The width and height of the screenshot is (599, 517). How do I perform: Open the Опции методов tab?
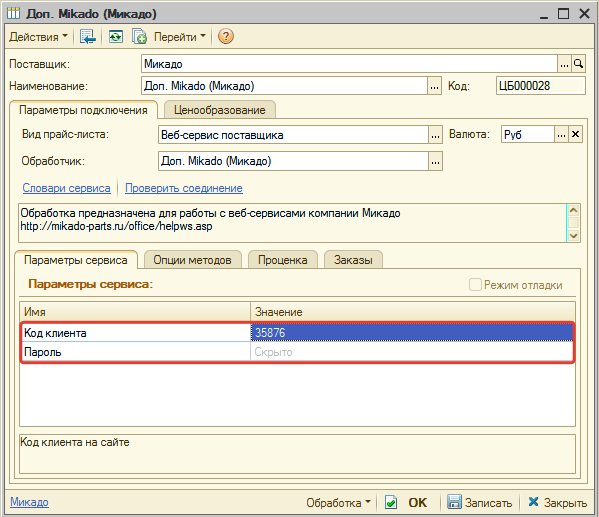click(193, 260)
